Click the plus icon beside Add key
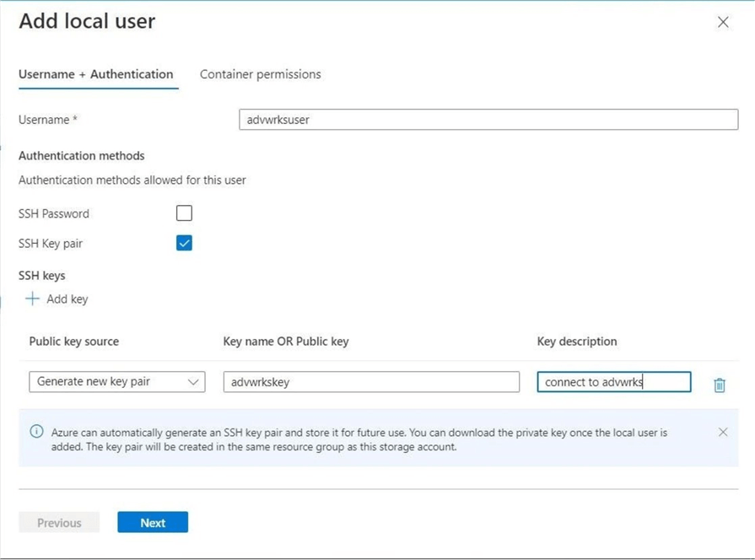This screenshot has width=755, height=560. pyautogui.click(x=32, y=299)
